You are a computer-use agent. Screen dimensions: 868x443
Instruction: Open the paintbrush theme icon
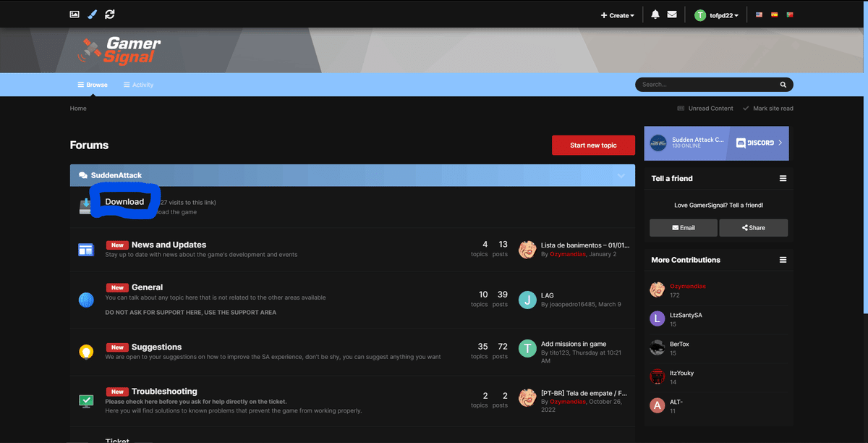(x=92, y=14)
